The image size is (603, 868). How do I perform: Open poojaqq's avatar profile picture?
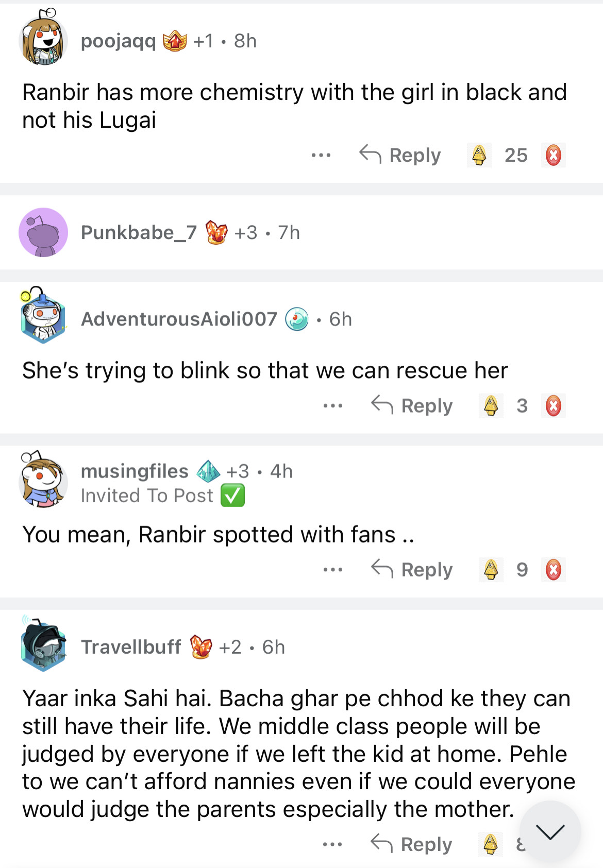point(43,41)
